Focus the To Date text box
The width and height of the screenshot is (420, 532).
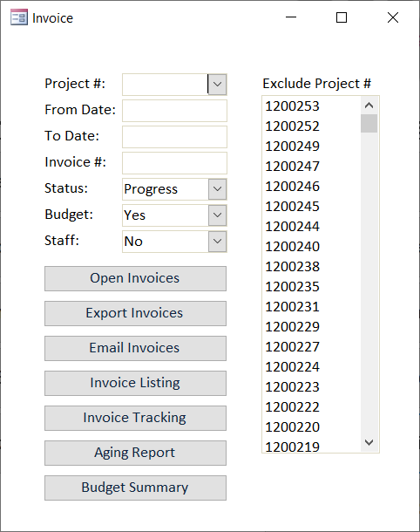pyautogui.click(x=174, y=137)
